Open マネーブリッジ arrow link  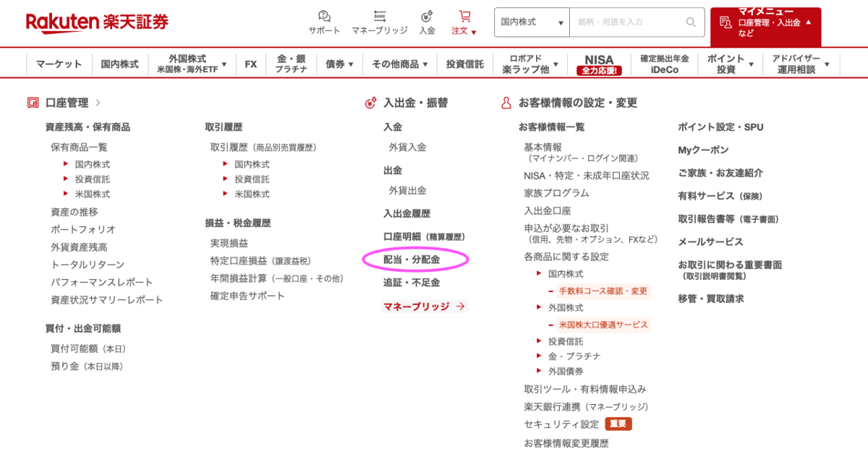click(424, 307)
